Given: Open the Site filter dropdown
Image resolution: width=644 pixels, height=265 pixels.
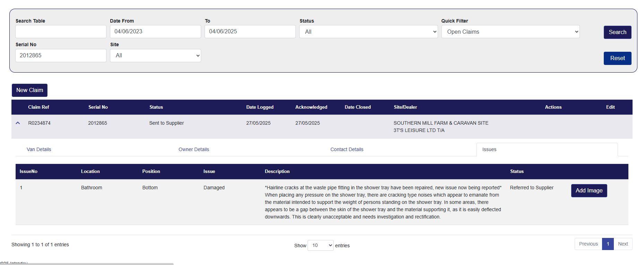Looking at the screenshot, I should tap(155, 56).
